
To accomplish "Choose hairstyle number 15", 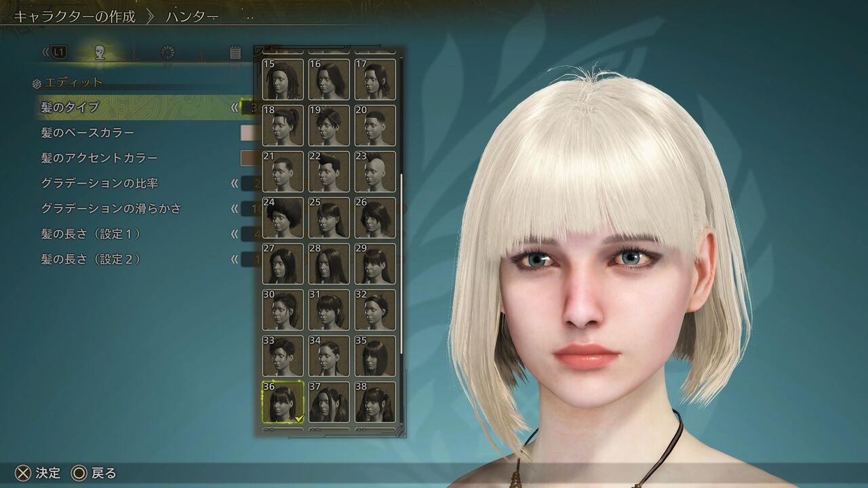I will pyautogui.click(x=283, y=79).
